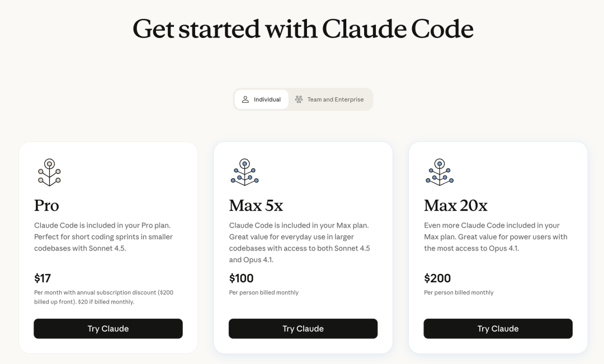Click the Pro plan tree icon

tap(49, 172)
